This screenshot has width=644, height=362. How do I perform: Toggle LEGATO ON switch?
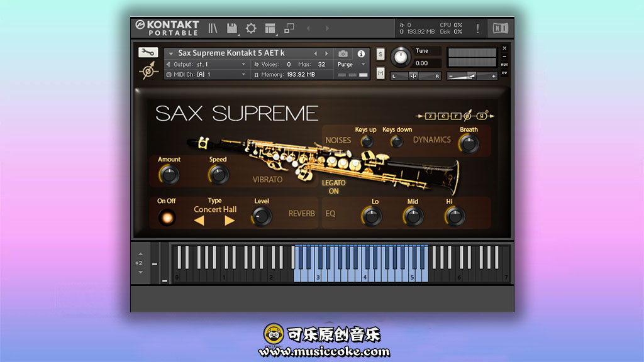[333, 187]
